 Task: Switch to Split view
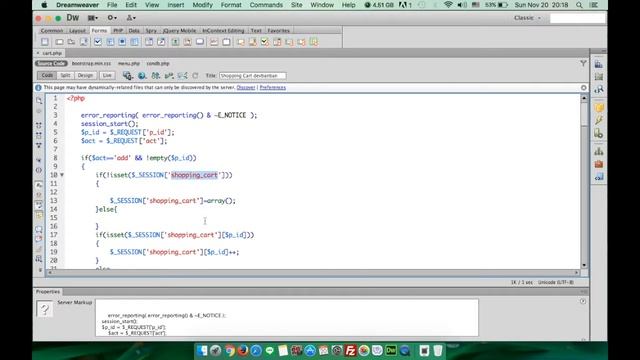[x=65, y=76]
